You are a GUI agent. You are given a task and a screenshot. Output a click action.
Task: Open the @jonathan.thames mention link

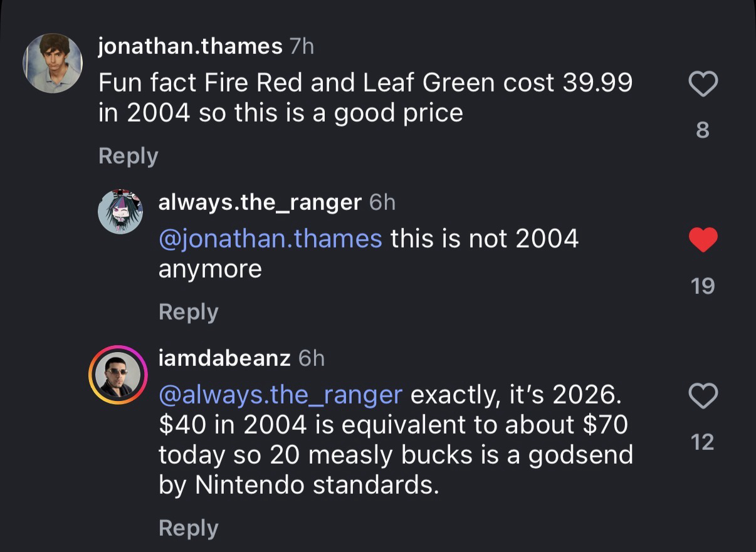(270, 239)
